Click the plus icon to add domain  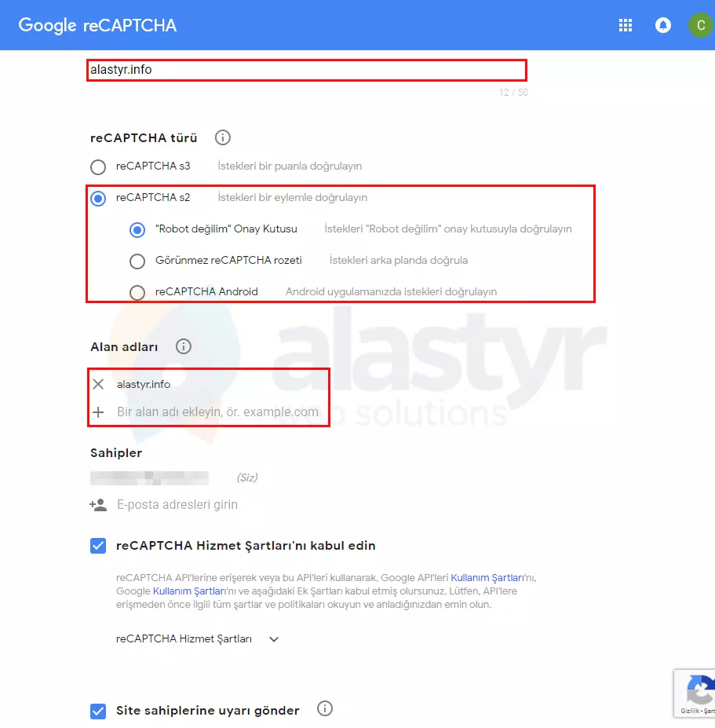click(x=98, y=412)
